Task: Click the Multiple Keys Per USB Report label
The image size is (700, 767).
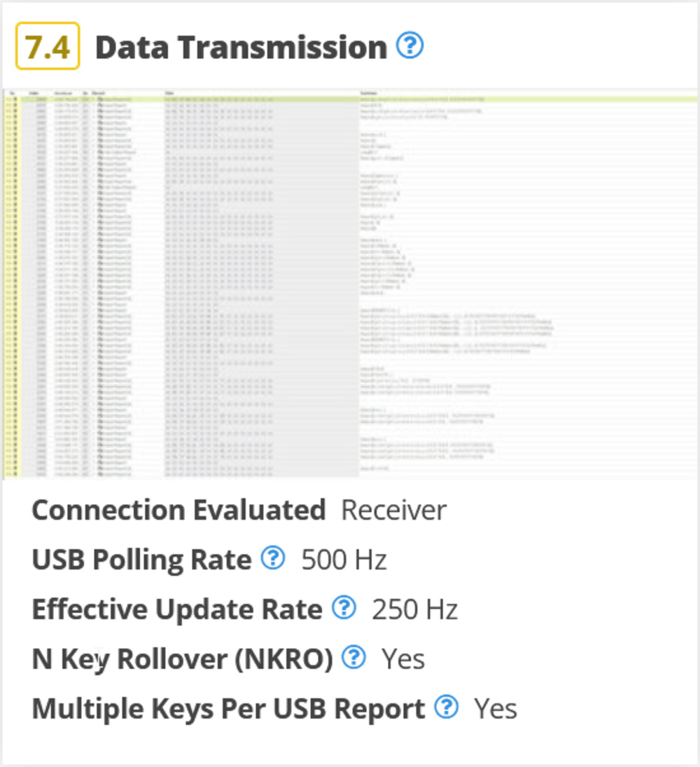Action: pyautogui.click(x=228, y=709)
